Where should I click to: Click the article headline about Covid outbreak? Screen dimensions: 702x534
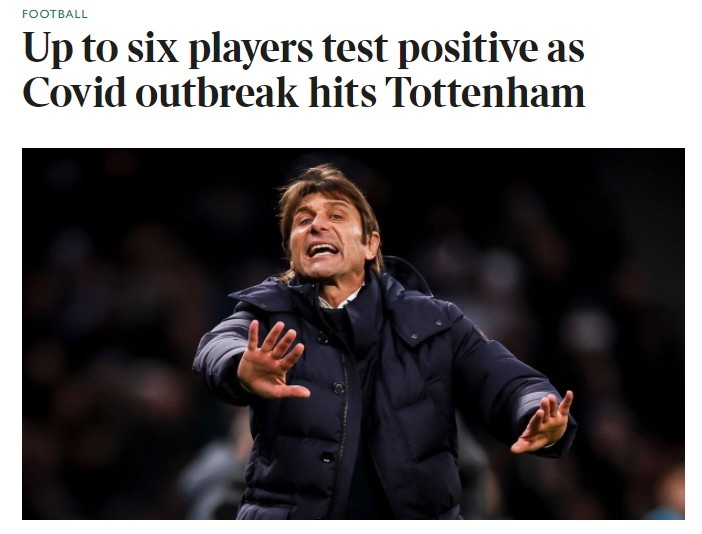click(x=304, y=70)
